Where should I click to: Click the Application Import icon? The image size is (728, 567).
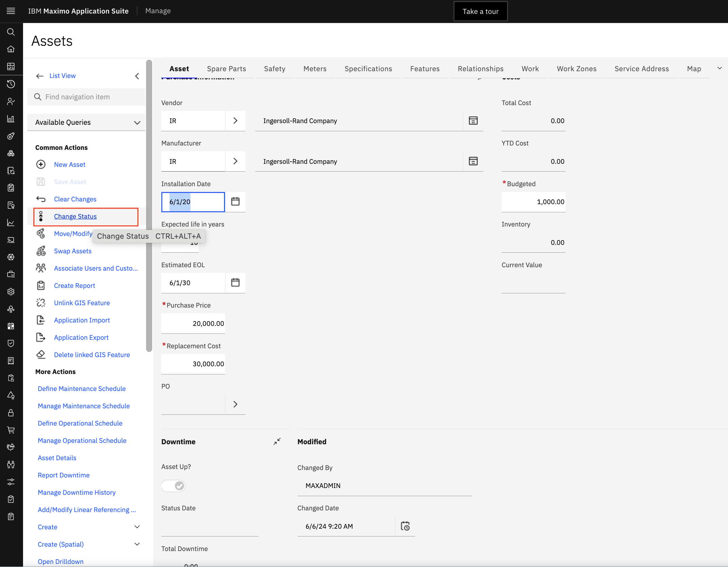tap(41, 320)
